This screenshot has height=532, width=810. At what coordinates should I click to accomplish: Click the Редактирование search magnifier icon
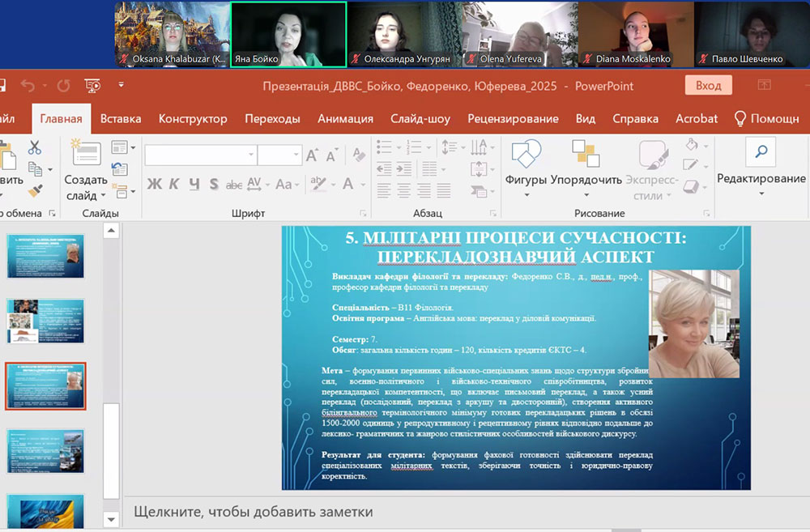[761, 152]
